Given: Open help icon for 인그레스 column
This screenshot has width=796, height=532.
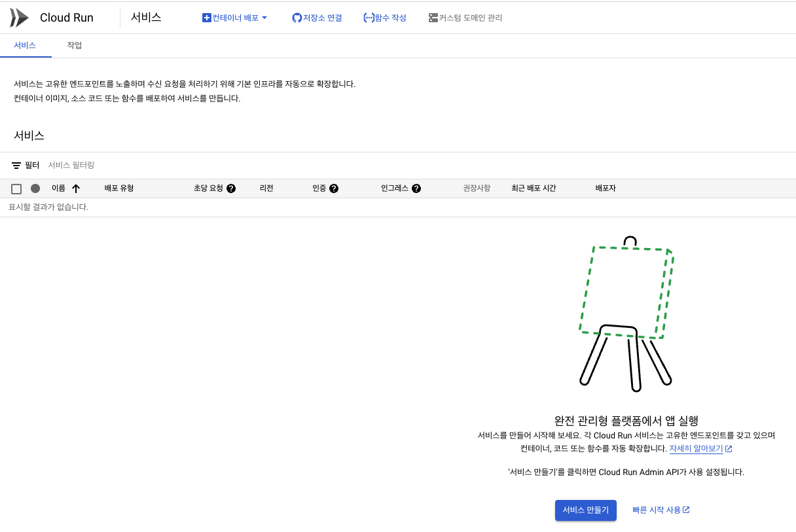Looking at the screenshot, I should point(416,188).
